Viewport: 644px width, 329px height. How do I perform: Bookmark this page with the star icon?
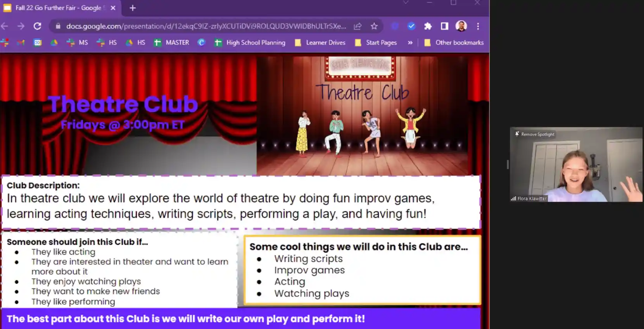(x=374, y=26)
